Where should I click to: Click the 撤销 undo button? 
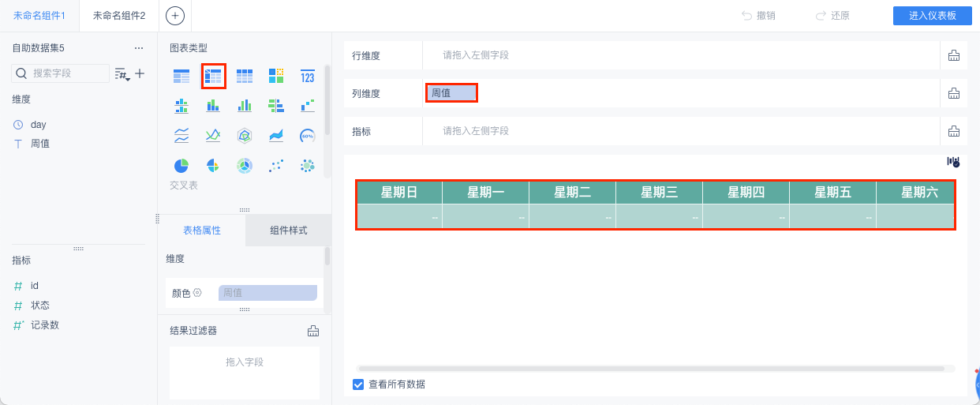[x=758, y=16]
